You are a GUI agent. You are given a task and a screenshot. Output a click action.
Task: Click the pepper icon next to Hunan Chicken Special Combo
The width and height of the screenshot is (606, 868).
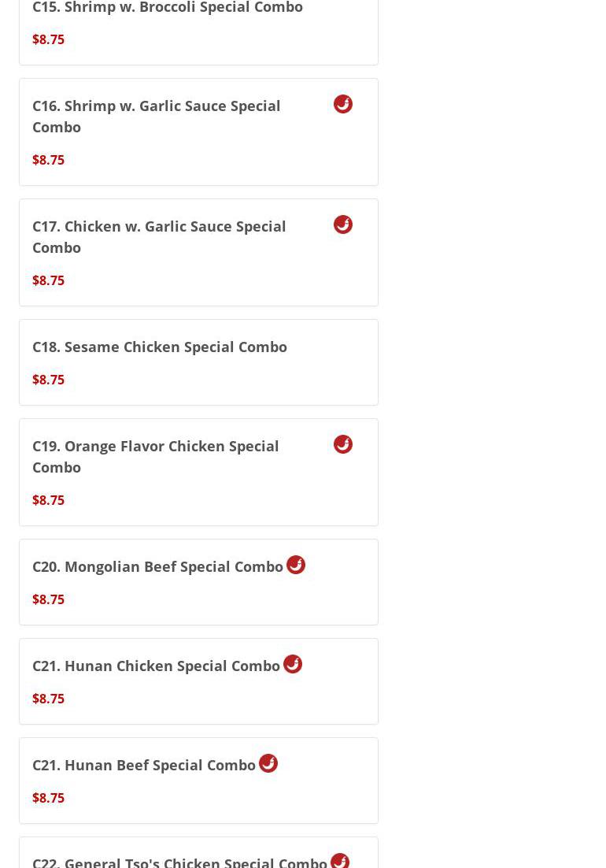point(293,664)
